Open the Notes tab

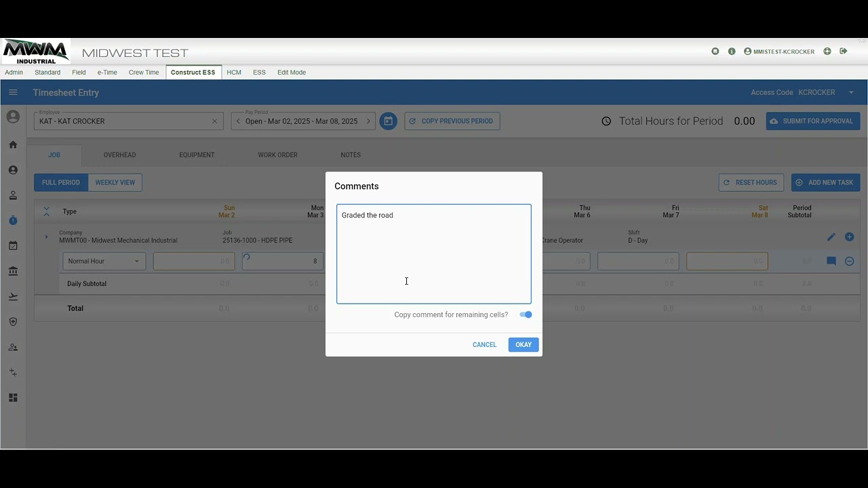[x=351, y=155]
